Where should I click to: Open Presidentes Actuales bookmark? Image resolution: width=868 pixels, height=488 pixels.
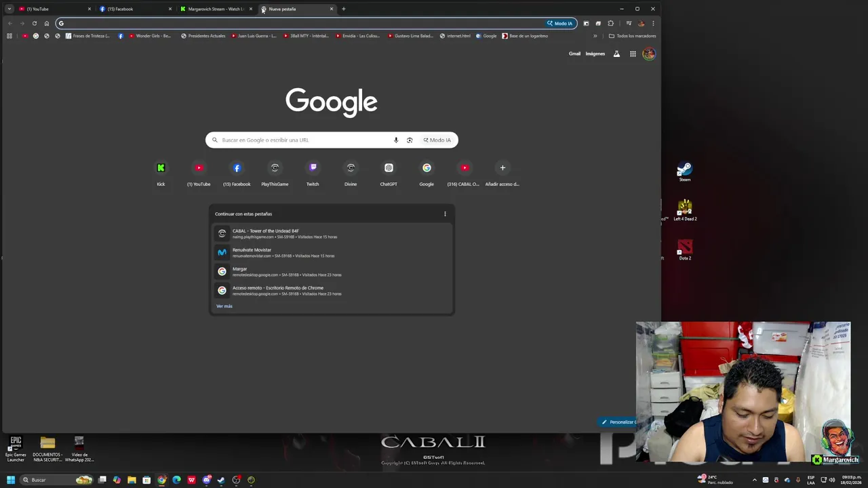point(203,36)
